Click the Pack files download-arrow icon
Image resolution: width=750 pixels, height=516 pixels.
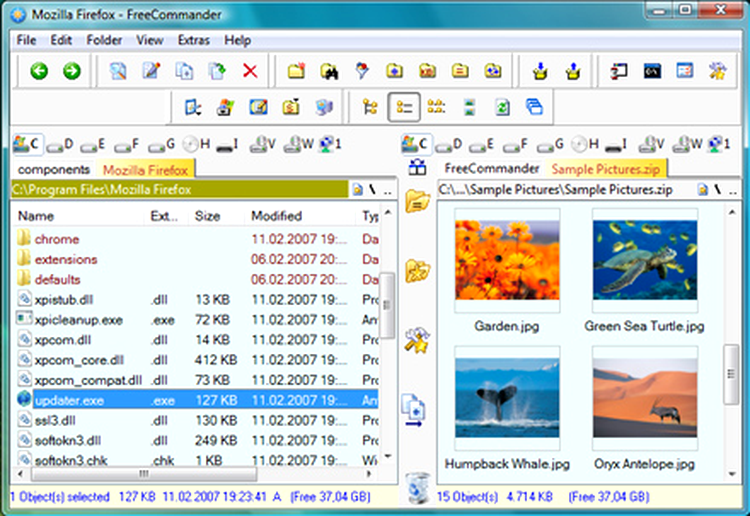540,72
